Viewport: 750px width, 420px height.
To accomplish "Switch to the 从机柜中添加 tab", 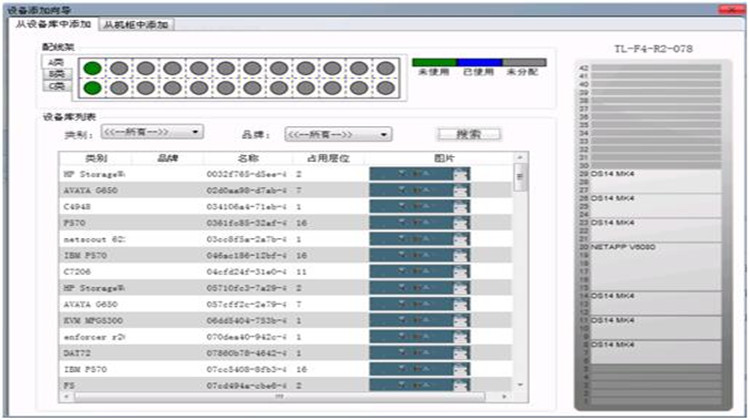I will click(x=136, y=24).
